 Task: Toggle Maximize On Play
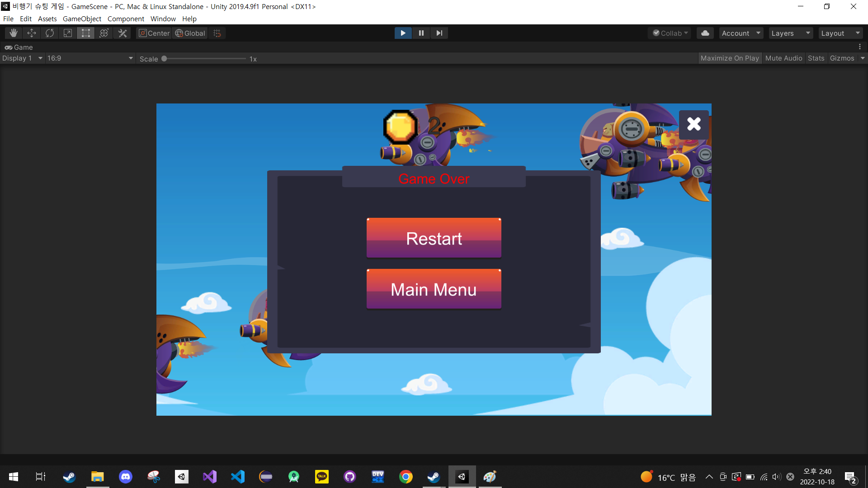coord(730,58)
